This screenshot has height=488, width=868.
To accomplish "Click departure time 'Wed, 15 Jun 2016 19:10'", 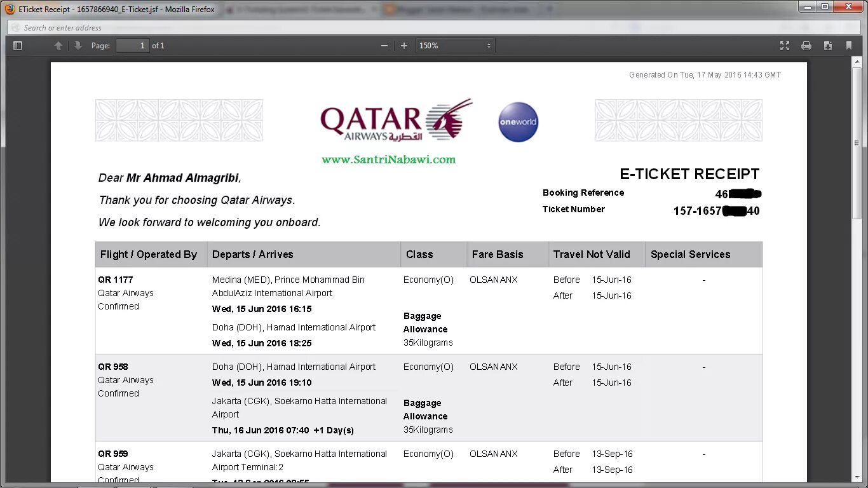I will tap(262, 383).
